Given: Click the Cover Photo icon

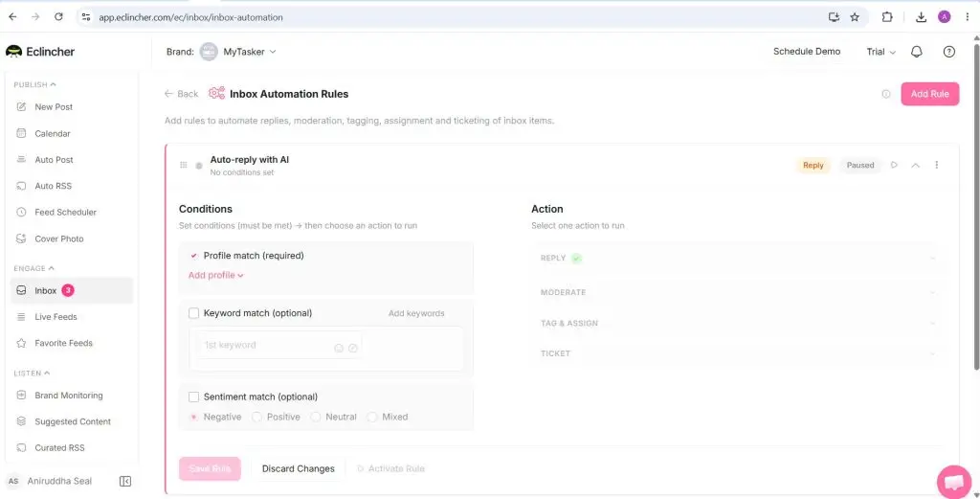Looking at the screenshot, I should click(21, 238).
